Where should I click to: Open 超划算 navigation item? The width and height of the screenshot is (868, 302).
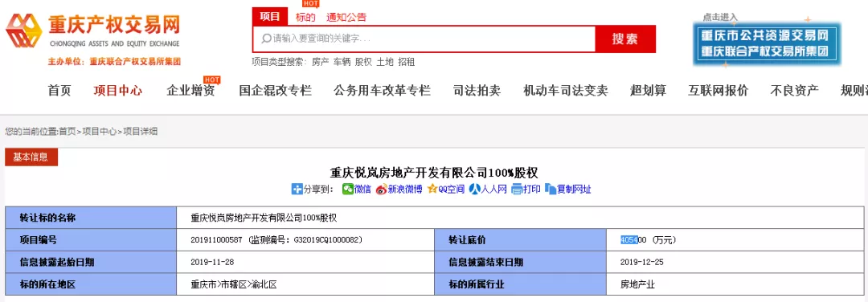tap(648, 91)
